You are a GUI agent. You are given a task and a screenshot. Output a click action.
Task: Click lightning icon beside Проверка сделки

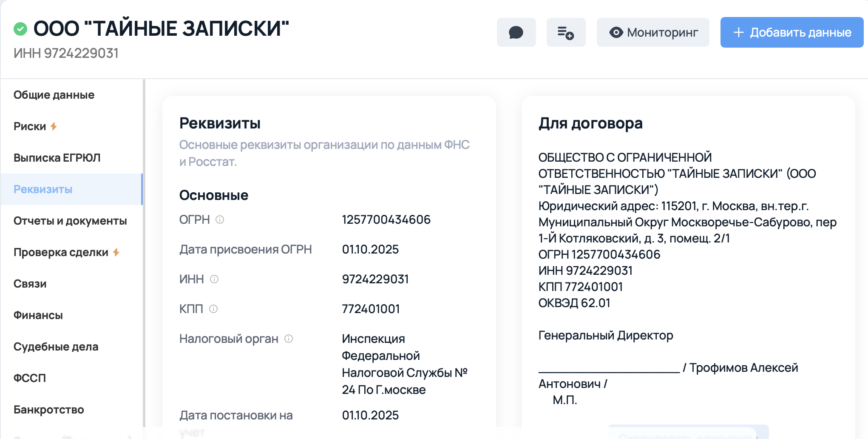point(116,252)
